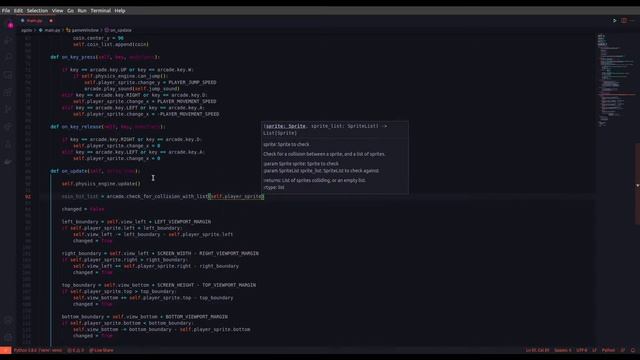The height and width of the screenshot is (360, 640).
Task: Open the Help menu
Action: 120,11
